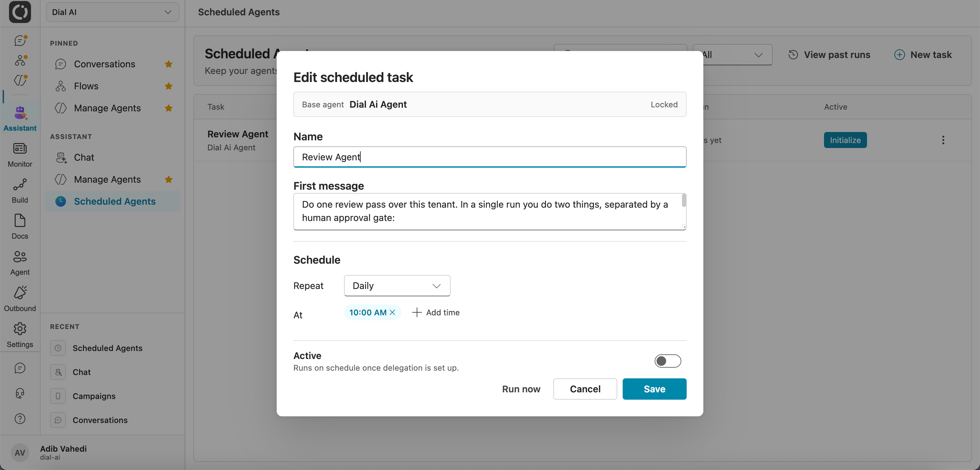This screenshot has height=470, width=980.
Task: Click the Dial app logo icon
Action: (20, 12)
